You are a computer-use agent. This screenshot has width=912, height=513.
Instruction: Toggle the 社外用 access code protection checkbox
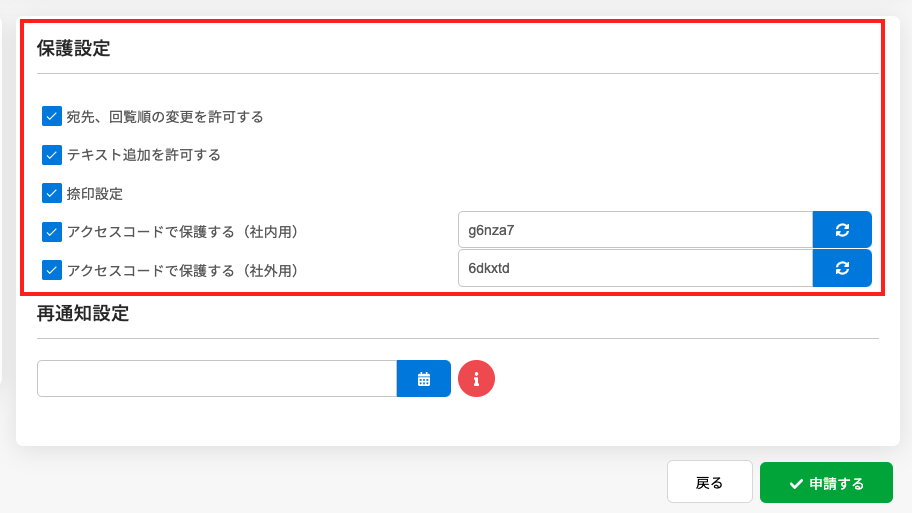coord(52,270)
